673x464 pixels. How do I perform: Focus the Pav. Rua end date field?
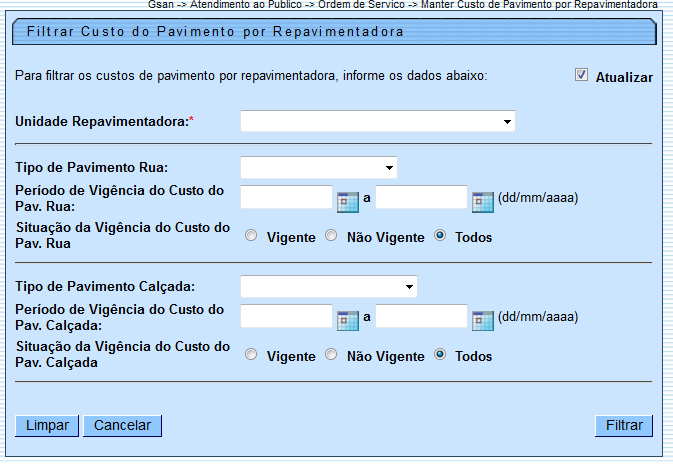(x=422, y=198)
